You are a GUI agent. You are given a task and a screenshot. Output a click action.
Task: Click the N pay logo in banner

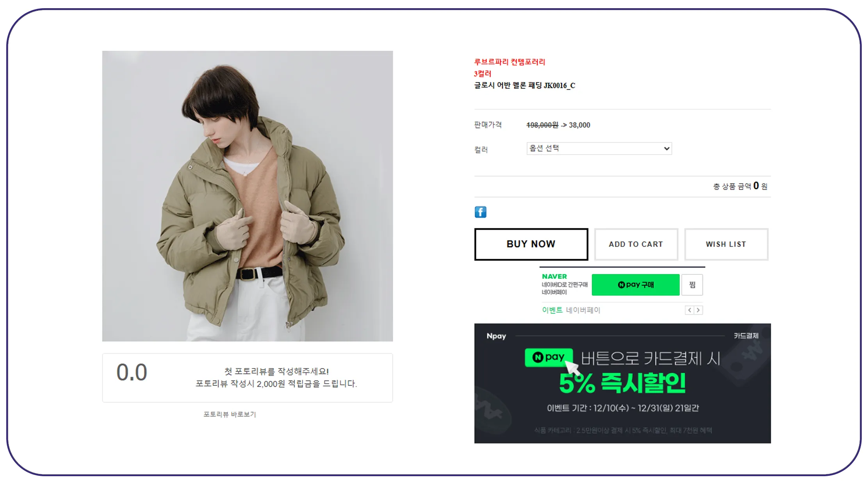[x=549, y=357]
